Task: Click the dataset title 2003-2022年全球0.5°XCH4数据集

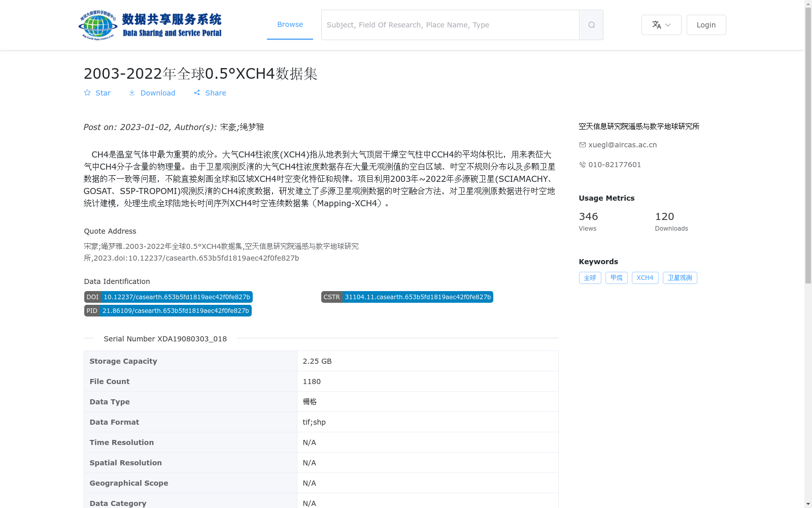Action: pyautogui.click(x=200, y=74)
